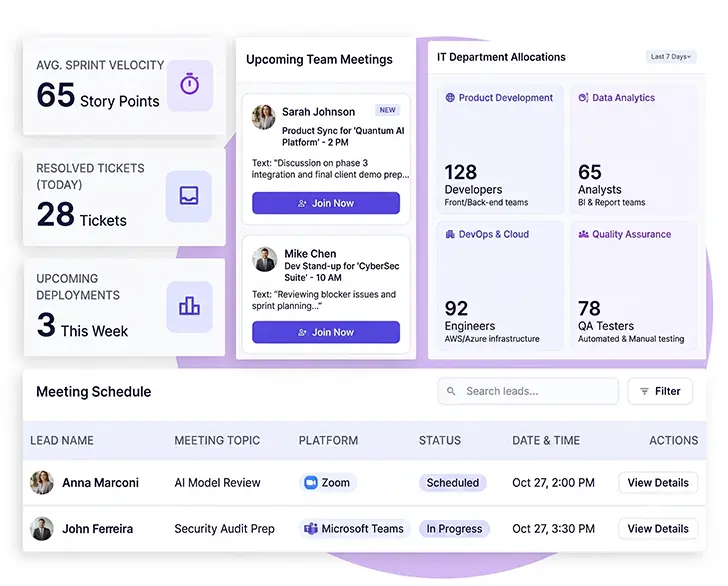
Task: Join Mike Chen's Dev Stand-up meeting
Action: pyautogui.click(x=326, y=332)
